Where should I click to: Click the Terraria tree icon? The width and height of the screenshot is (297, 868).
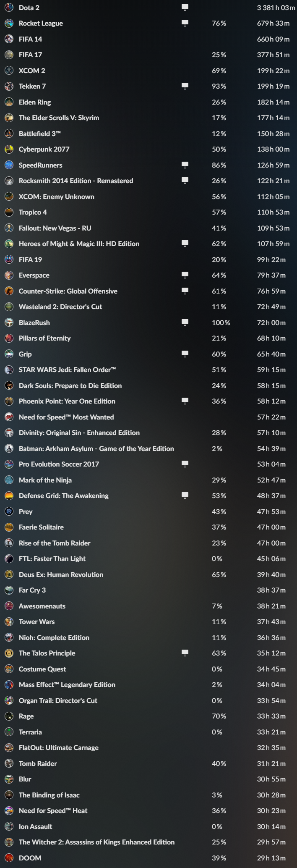coord(9,732)
